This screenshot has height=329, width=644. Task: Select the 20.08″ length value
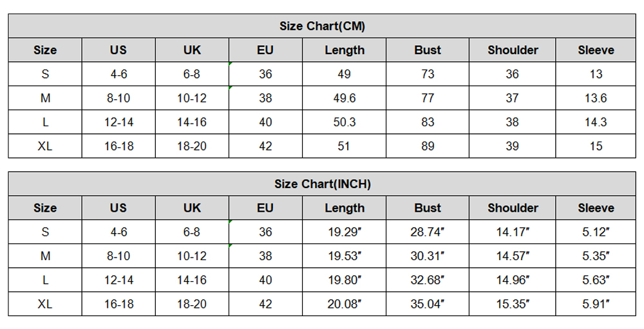(345, 304)
